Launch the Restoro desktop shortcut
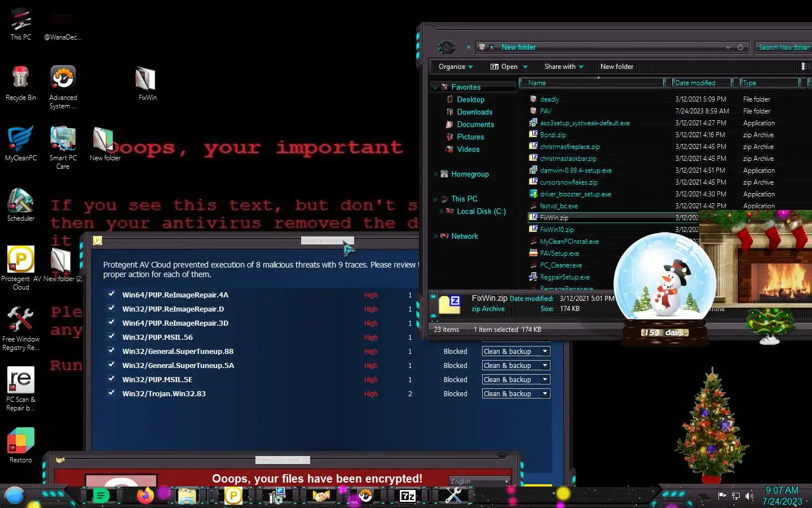Image resolution: width=812 pixels, height=508 pixels. coord(21,446)
